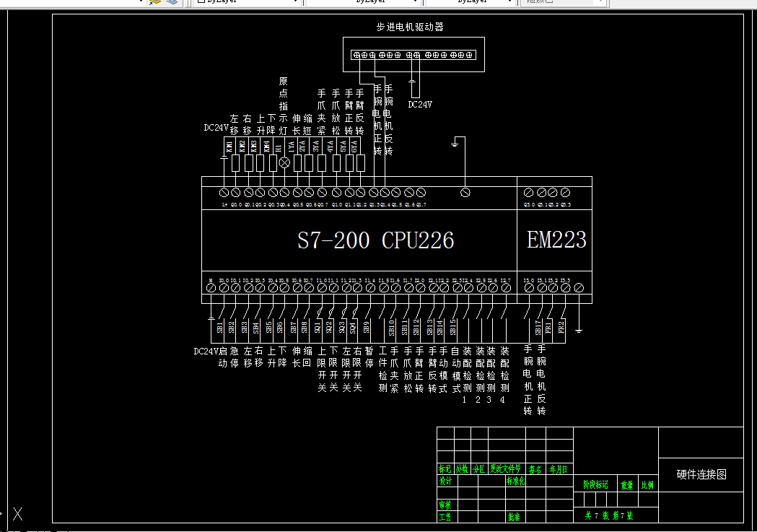The image size is (757, 532).
Task: Click the Q0.0 output terminal screw
Action: (235, 193)
